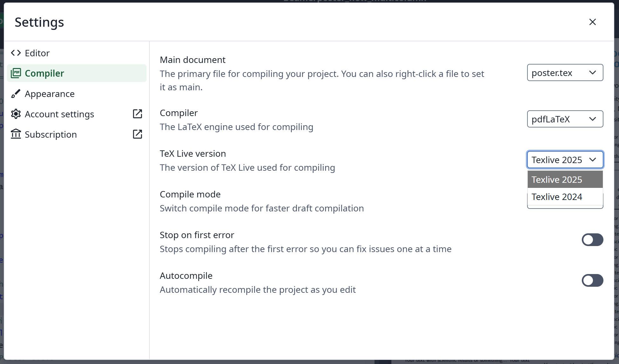Viewport: 619px width, 364px height.
Task: Click the Subscription bank icon
Action: pos(16,134)
